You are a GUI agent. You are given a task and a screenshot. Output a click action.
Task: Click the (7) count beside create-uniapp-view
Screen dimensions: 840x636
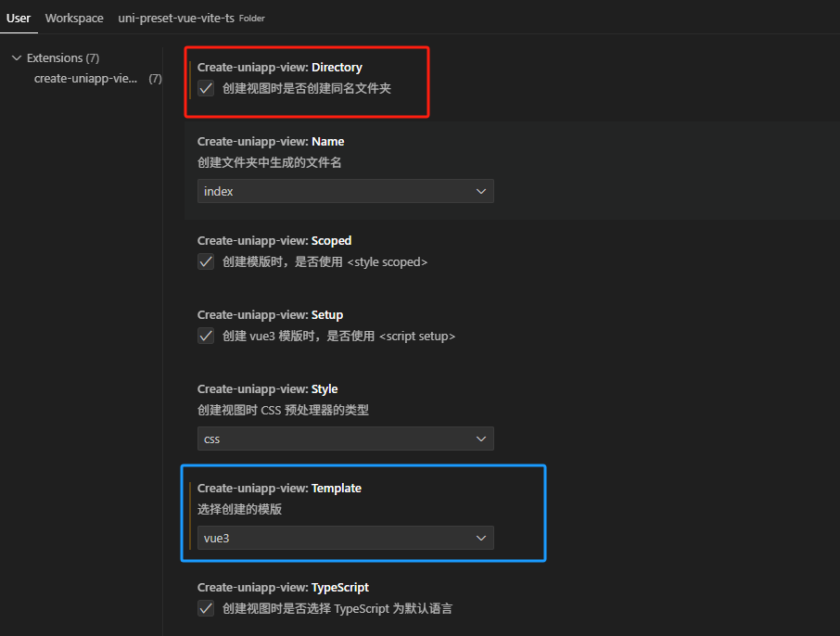coord(156,79)
